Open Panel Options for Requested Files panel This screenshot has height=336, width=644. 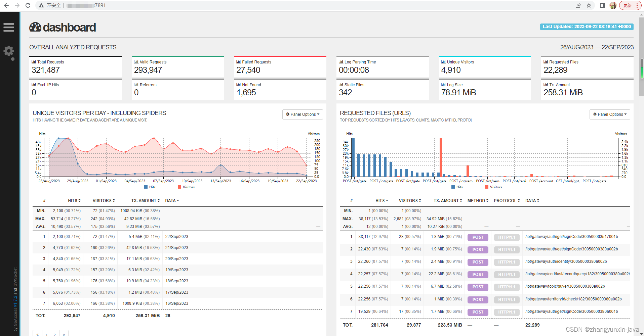pyautogui.click(x=610, y=114)
